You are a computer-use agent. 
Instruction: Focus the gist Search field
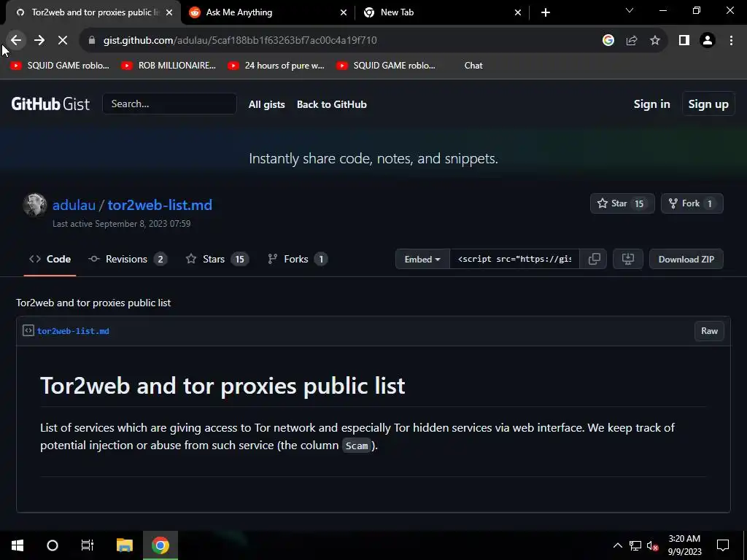point(169,104)
